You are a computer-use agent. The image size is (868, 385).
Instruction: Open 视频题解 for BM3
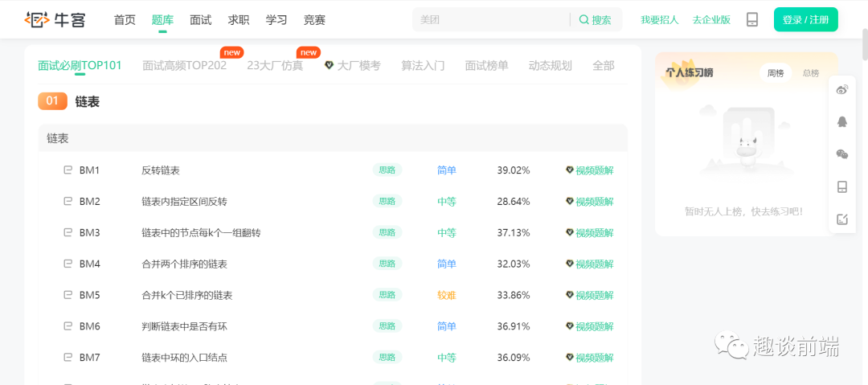pyautogui.click(x=590, y=232)
